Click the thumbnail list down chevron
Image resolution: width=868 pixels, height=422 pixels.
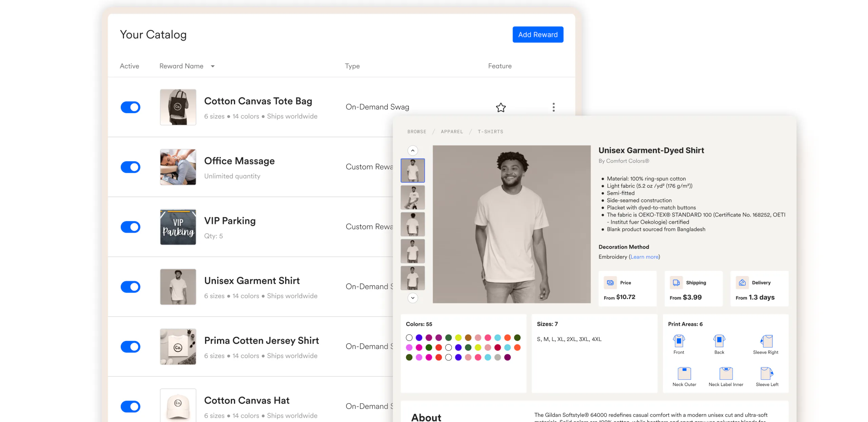tap(412, 298)
